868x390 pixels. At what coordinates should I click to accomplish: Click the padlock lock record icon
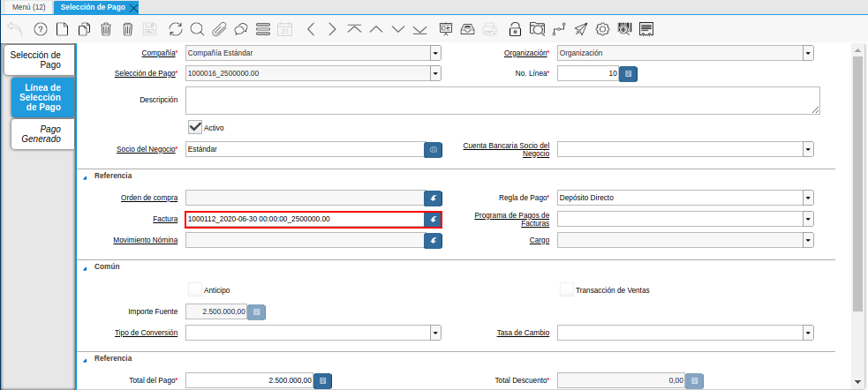pos(515,29)
